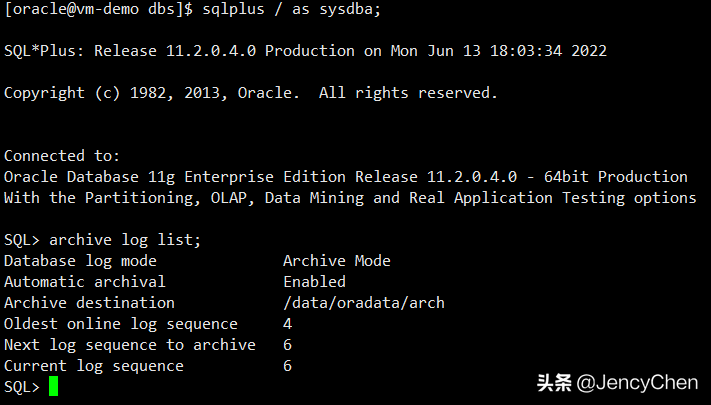Click the 'Oldest online log sequence' label
The image size is (711, 405).
121,324
